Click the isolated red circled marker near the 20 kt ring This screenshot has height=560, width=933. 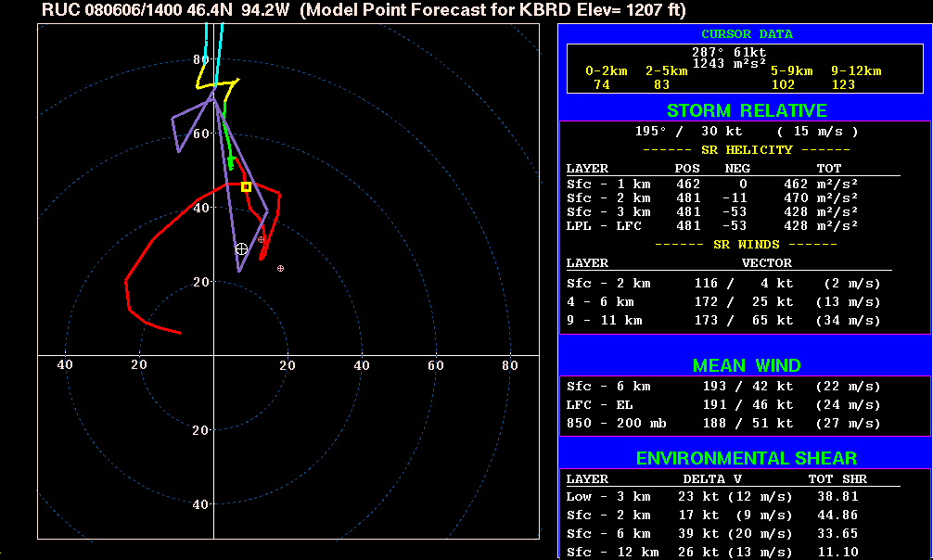pyautogui.click(x=280, y=268)
